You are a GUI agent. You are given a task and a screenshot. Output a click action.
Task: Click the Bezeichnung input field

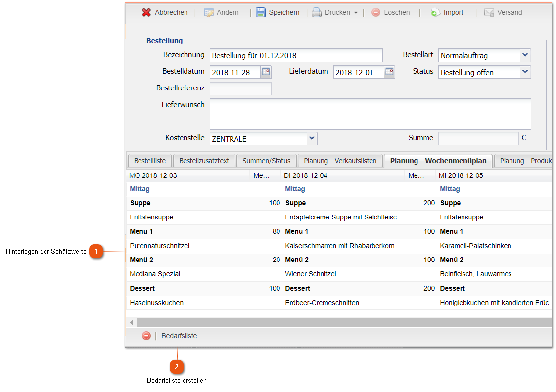click(296, 55)
